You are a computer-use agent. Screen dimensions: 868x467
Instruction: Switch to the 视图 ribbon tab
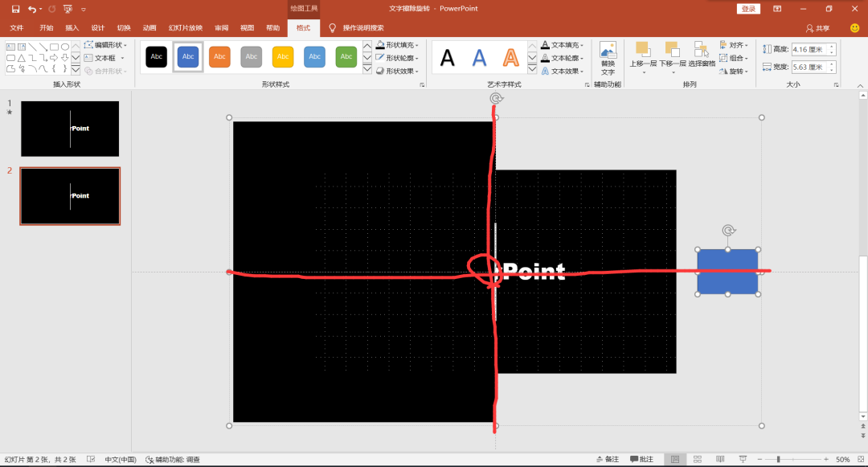tap(247, 27)
